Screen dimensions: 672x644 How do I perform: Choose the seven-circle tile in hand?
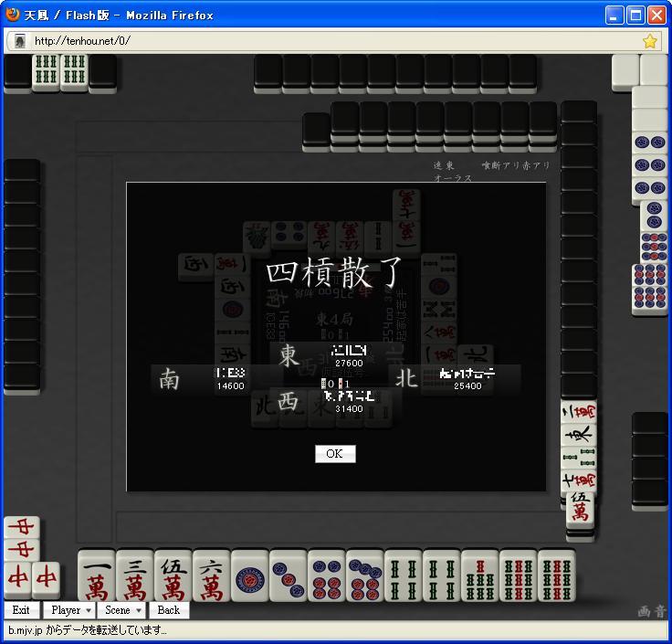click(x=364, y=576)
